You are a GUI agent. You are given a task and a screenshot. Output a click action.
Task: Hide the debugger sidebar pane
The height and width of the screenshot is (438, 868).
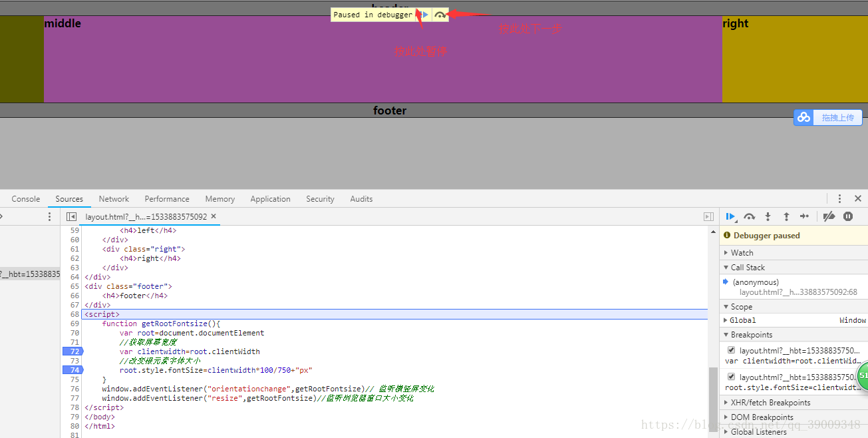click(708, 217)
